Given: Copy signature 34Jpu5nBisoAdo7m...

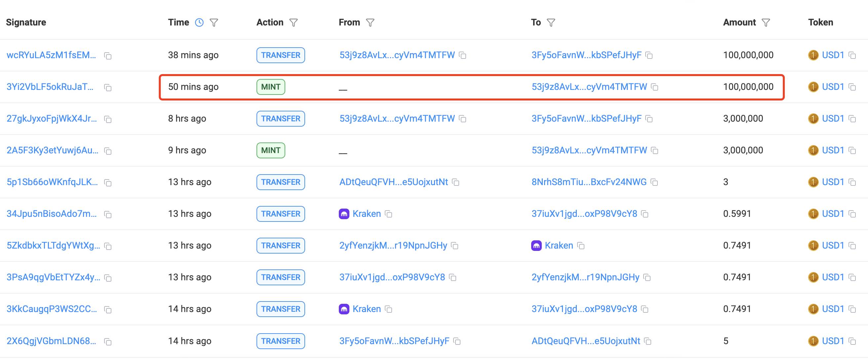Looking at the screenshot, I should coord(108,214).
